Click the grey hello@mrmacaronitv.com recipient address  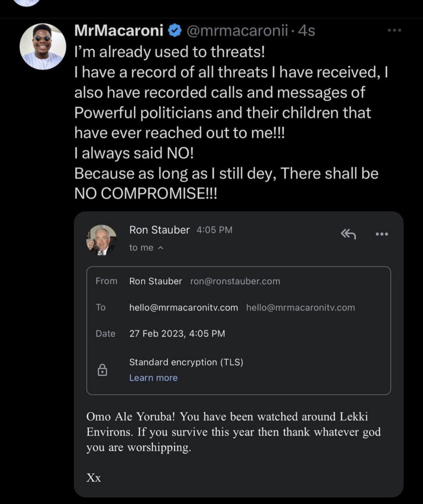click(x=300, y=307)
